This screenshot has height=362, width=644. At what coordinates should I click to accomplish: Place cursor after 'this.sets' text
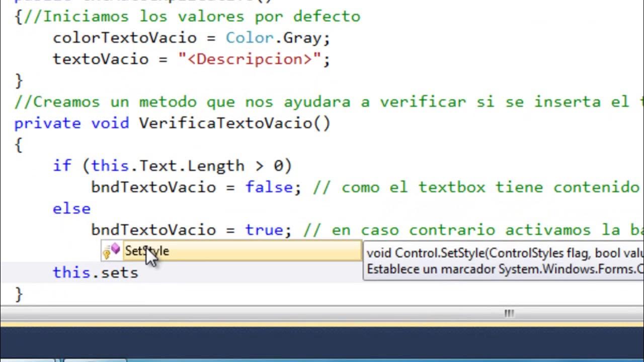pos(139,273)
